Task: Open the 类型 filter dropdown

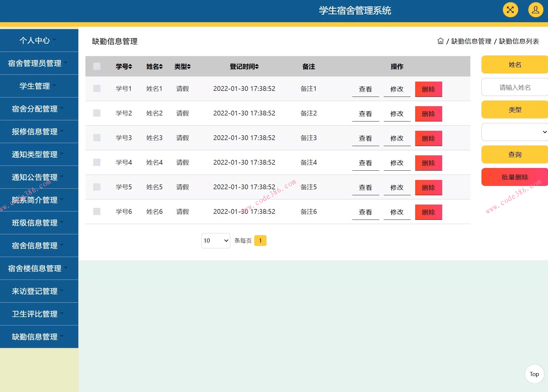Action: [x=514, y=132]
